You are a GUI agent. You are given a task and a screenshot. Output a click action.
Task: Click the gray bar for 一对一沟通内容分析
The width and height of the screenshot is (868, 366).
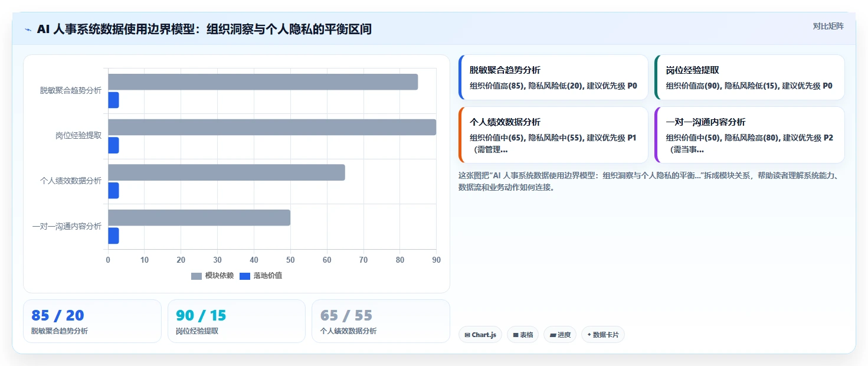(199, 217)
